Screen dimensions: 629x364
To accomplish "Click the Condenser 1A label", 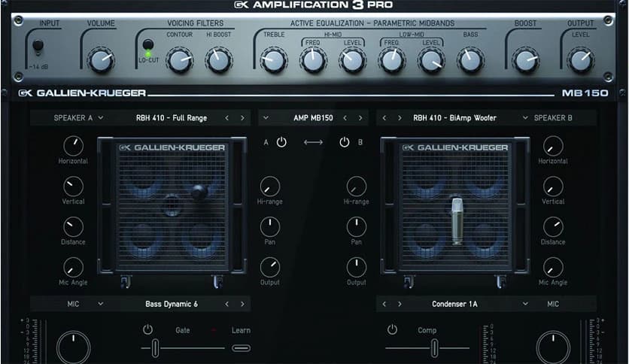I will 454,304.
